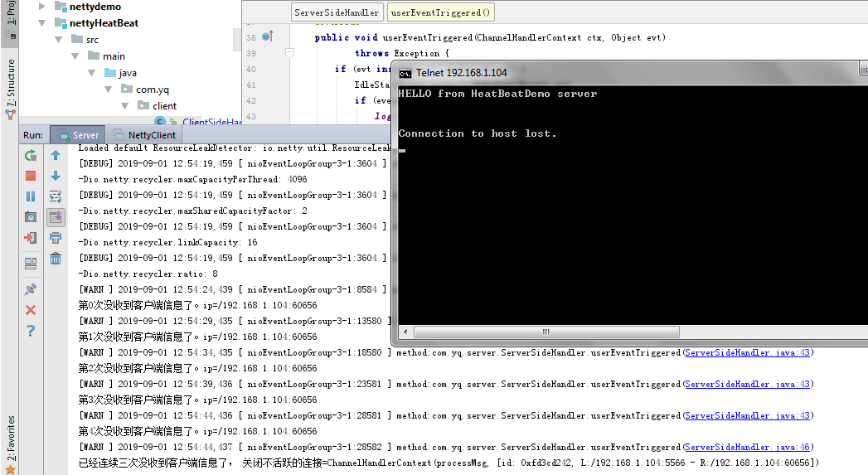Click the 'throws Exception {' code line
Image resolution: width=868 pixels, height=475 pixels.
[x=402, y=53]
